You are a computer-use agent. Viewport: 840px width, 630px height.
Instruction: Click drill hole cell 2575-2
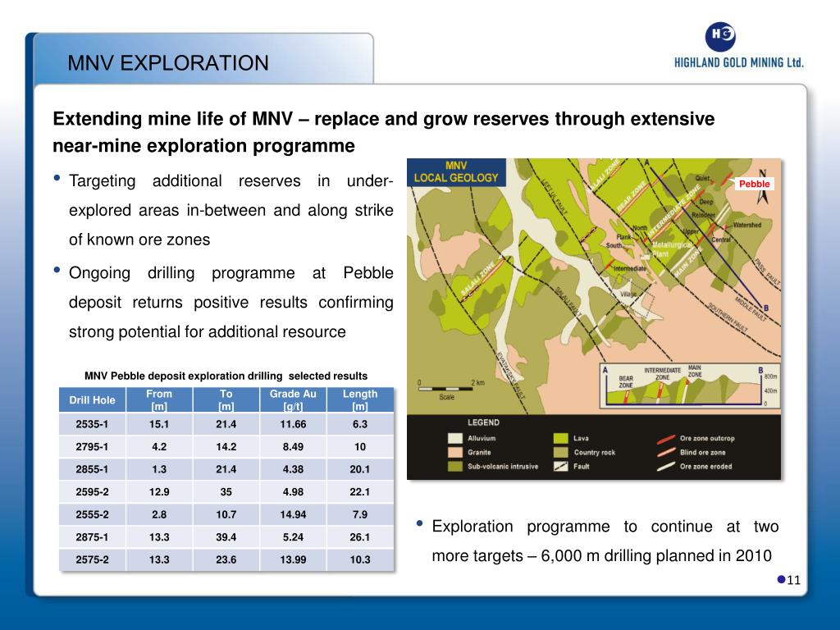tap(92, 559)
